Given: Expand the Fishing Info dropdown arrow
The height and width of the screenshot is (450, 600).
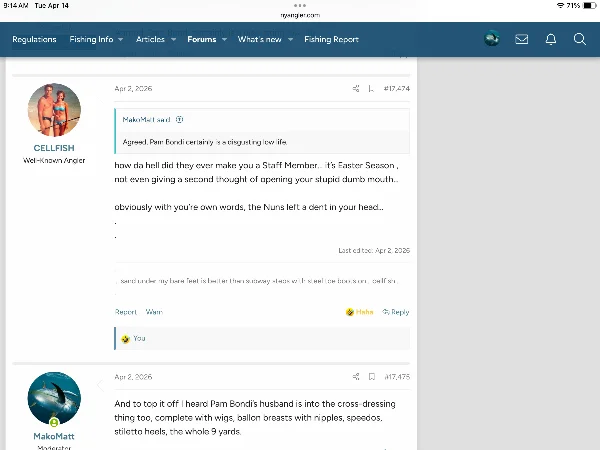Looking at the screenshot, I should click(x=121, y=40).
